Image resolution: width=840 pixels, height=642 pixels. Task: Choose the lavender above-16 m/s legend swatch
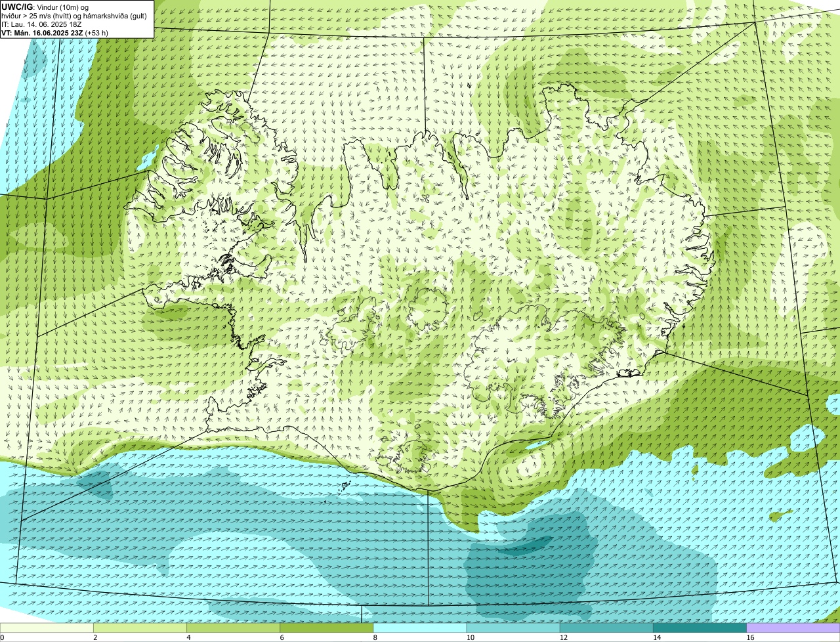point(793,628)
